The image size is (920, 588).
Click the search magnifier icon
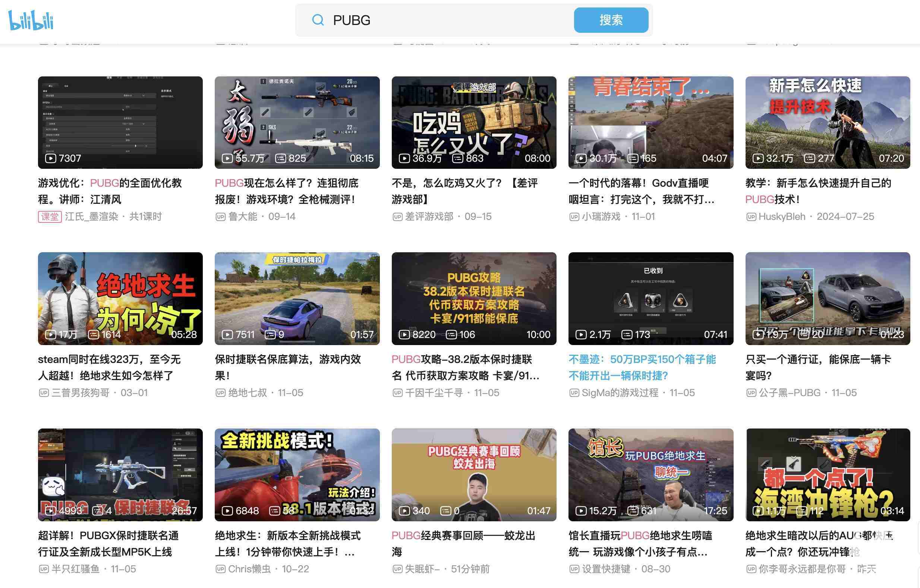point(318,20)
